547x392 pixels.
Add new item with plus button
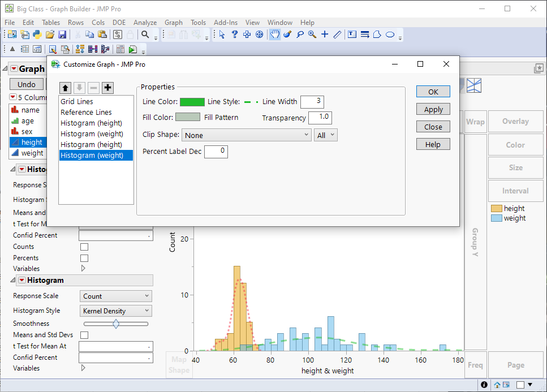tap(108, 88)
